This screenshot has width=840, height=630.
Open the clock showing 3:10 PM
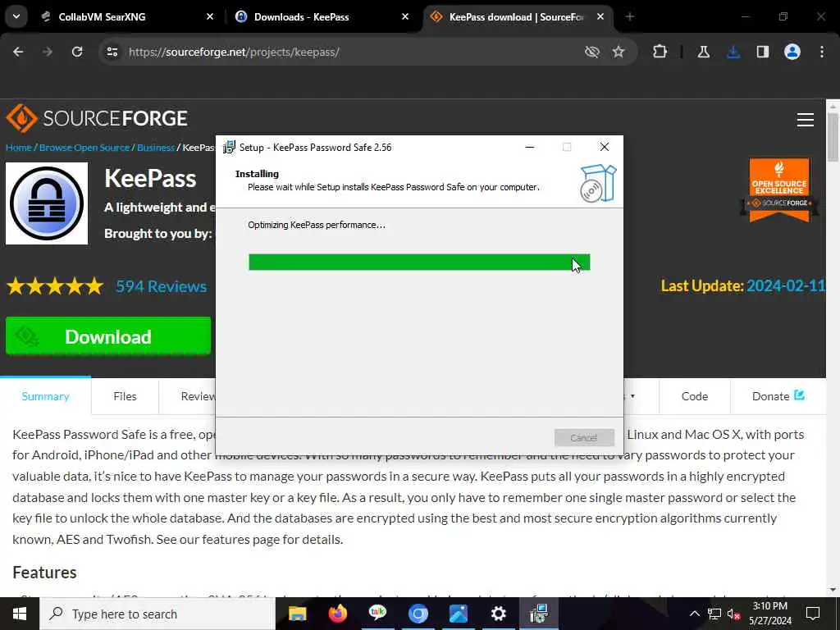[x=770, y=614]
